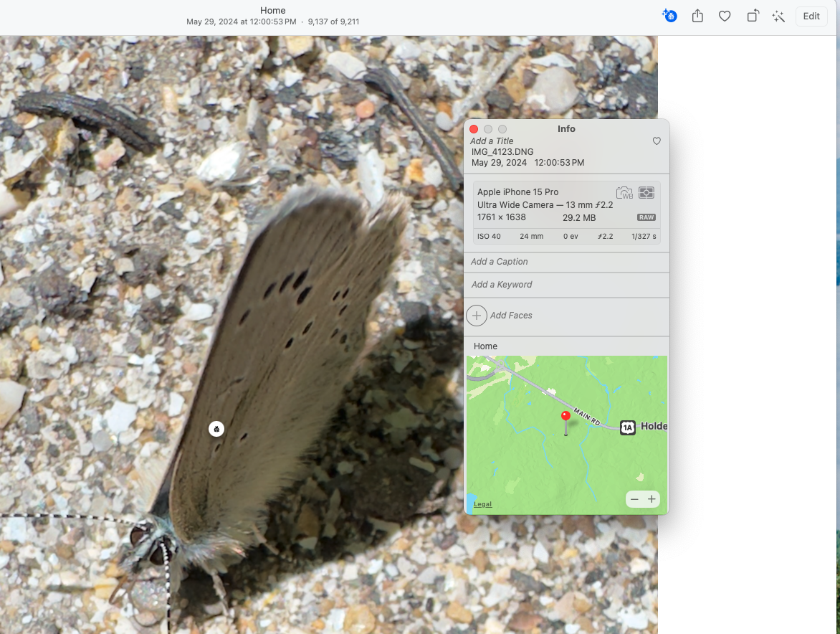Image resolution: width=840 pixels, height=634 pixels.
Task: Select the ISO 40 value
Action: pos(489,237)
